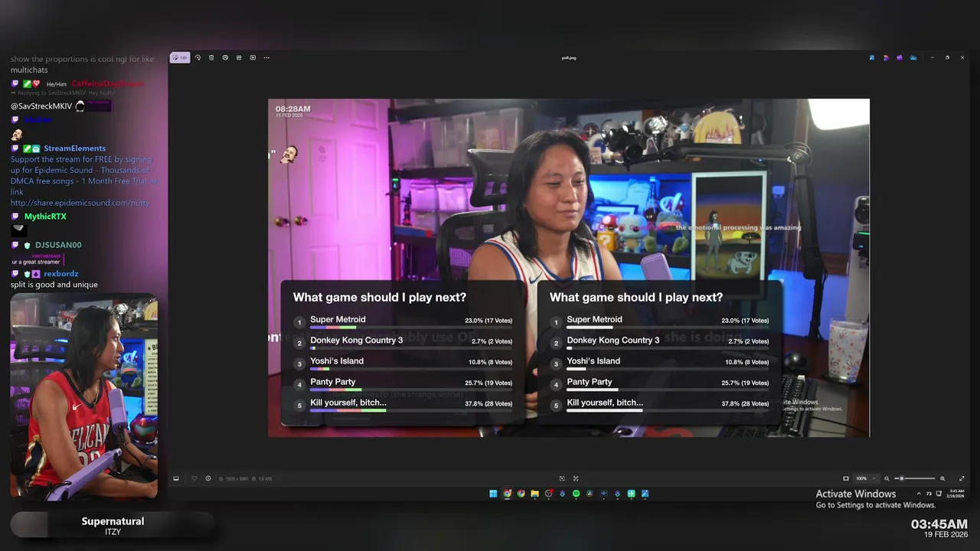The width and height of the screenshot is (980, 551).
Task: Click Super Metroid in right poll
Action: point(594,320)
